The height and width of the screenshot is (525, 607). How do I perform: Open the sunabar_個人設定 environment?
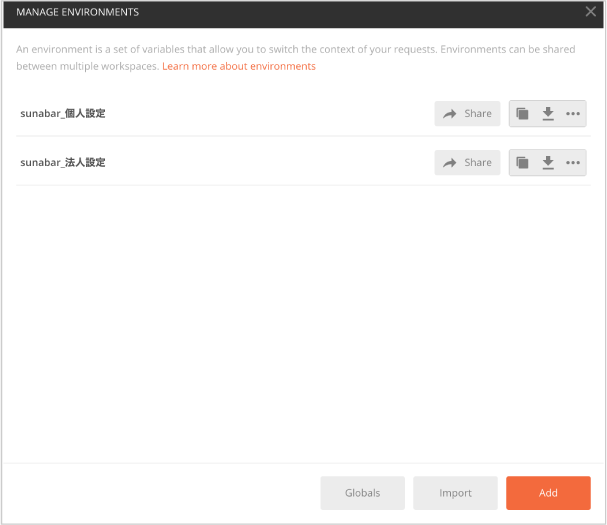click(x=63, y=113)
